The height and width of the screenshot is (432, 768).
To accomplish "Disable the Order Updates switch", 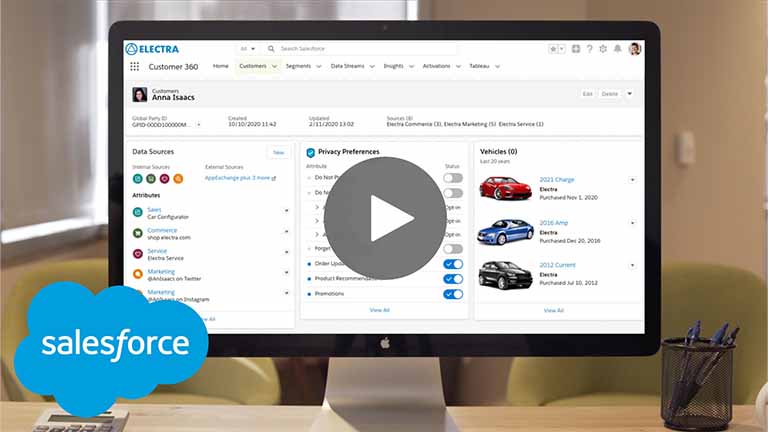I will (x=453, y=264).
